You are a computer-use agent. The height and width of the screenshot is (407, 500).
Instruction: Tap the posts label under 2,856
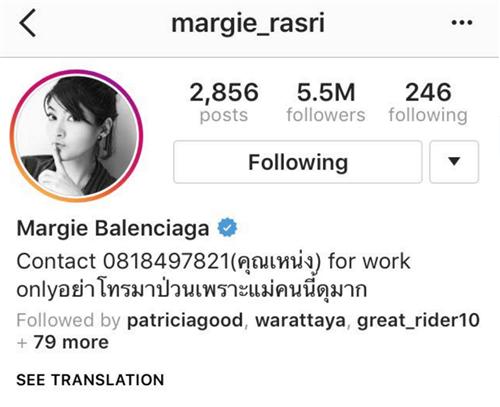224,116
